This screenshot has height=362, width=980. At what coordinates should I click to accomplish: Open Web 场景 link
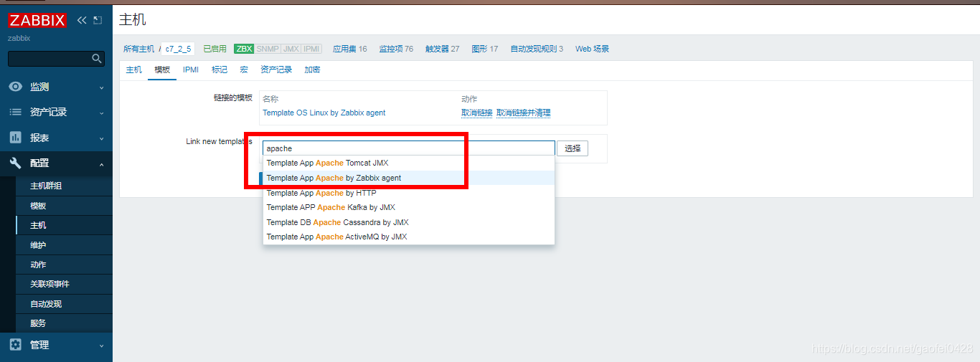click(592, 49)
